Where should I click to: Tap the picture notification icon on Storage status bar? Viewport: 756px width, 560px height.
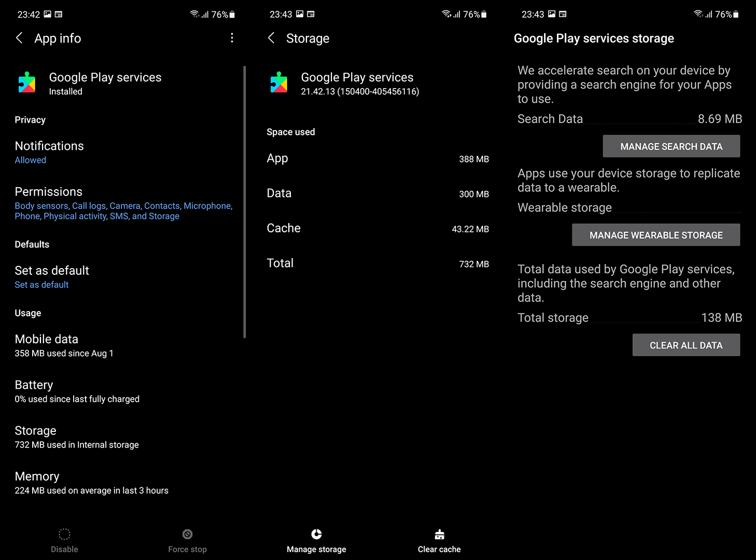300,14
